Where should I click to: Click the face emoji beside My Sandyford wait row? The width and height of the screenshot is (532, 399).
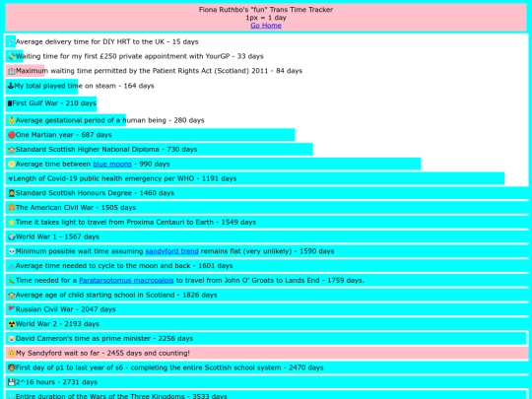coord(11,354)
